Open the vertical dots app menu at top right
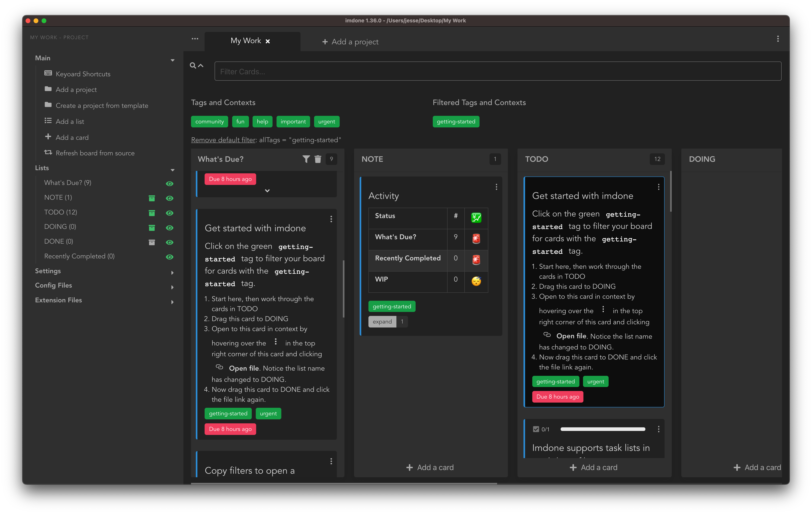The height and width of the screenshot is (514, 812). coord(778,39)
